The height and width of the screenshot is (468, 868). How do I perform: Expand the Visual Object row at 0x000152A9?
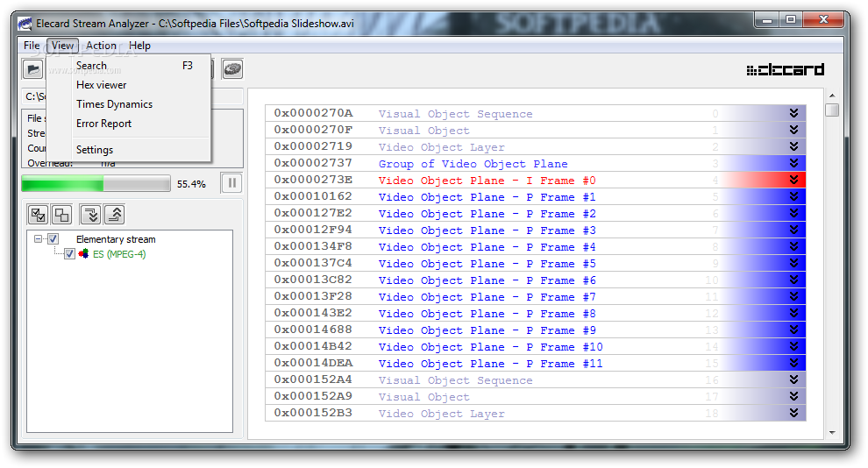[793, 396]
